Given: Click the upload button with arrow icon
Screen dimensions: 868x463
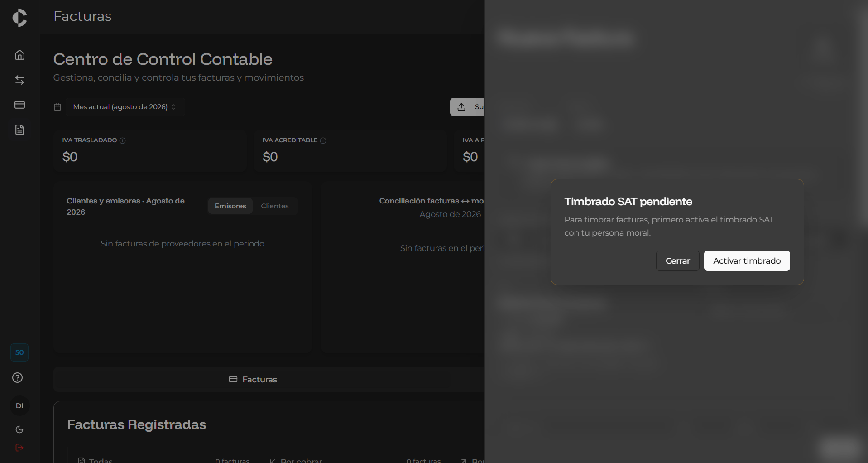Looking at the screenshot, I should pyautogui.click(x=467, y=107).
